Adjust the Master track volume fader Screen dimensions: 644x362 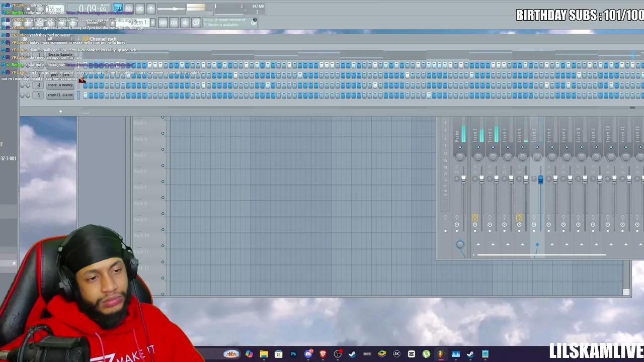pyautogui.click(x=463, y=179)
